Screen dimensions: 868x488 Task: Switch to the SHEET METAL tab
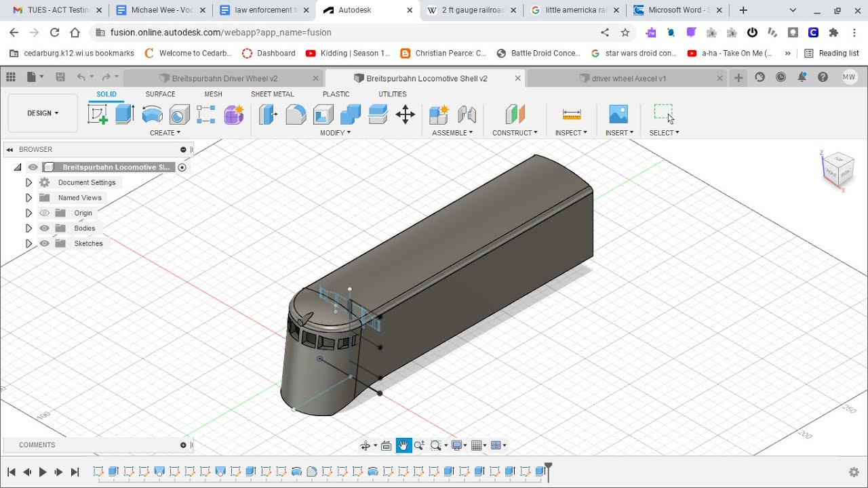(272, 94)
